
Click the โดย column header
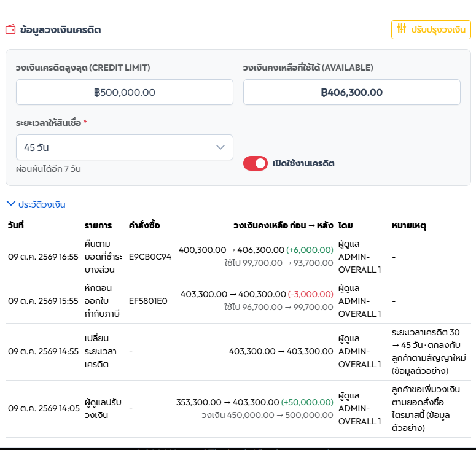345,225
